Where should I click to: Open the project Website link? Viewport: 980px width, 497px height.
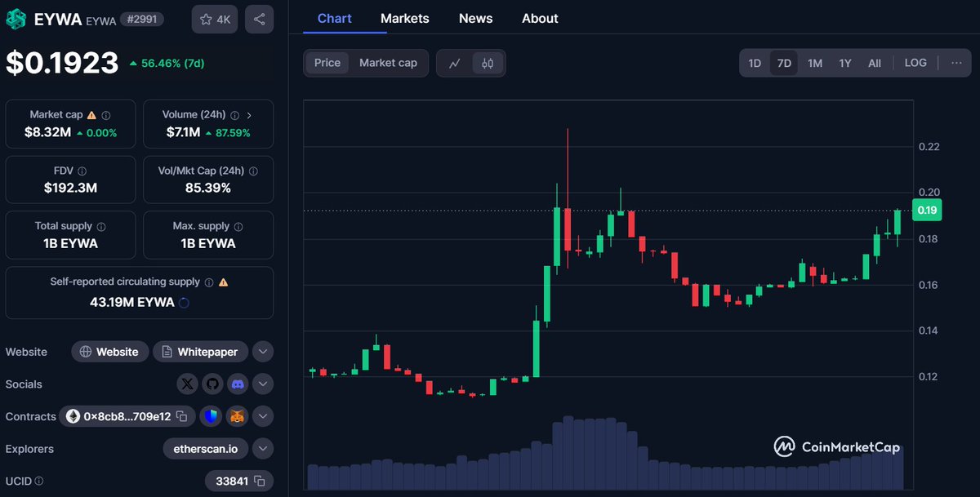coord(110,352)
